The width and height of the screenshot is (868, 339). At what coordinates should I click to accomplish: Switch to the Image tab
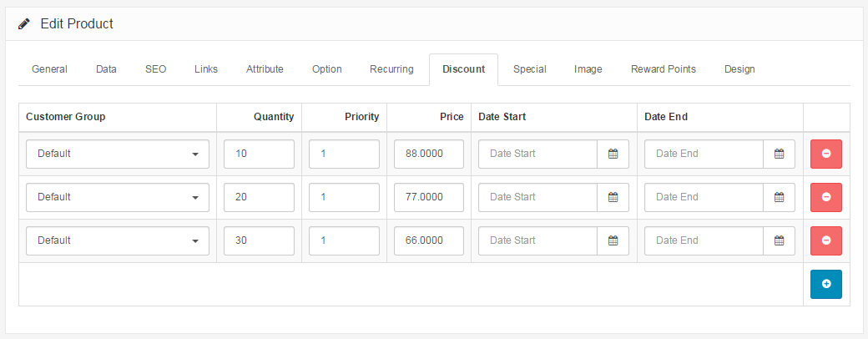coord(588,69)
